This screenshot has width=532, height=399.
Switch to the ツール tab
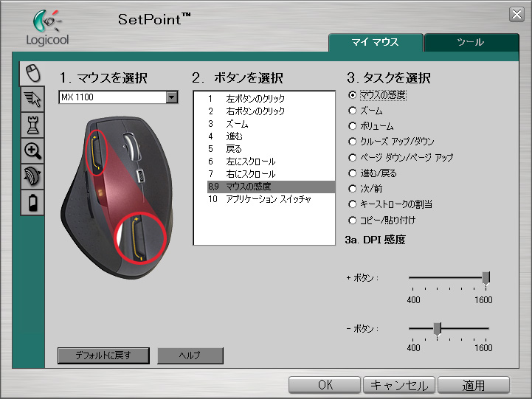tap(471, 42)
